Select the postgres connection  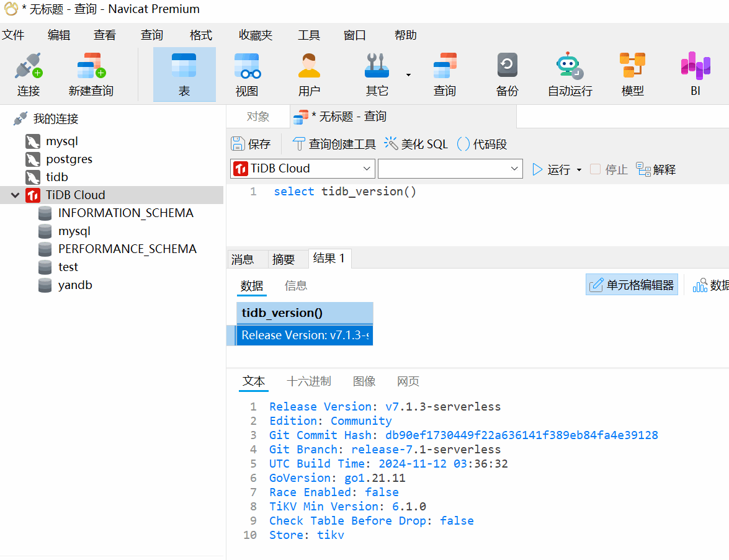pyautogui.click(x=69, y=159)
